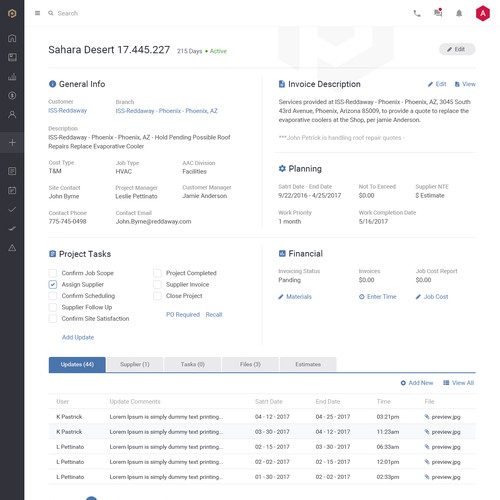Click the Invoice Description document icon

point(282,84)
